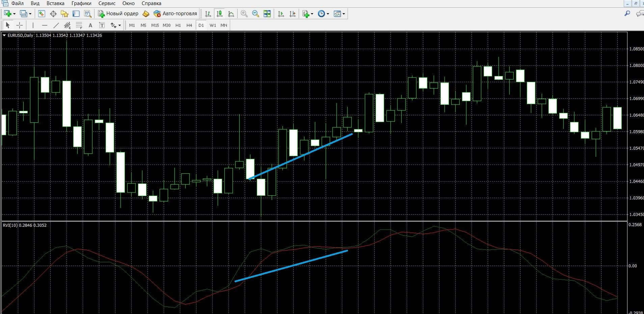The width and height of the screenshot is (644, 314).
Task: Switch timeframe to W1
Action: pyautogui.click(x=213, y=25)
